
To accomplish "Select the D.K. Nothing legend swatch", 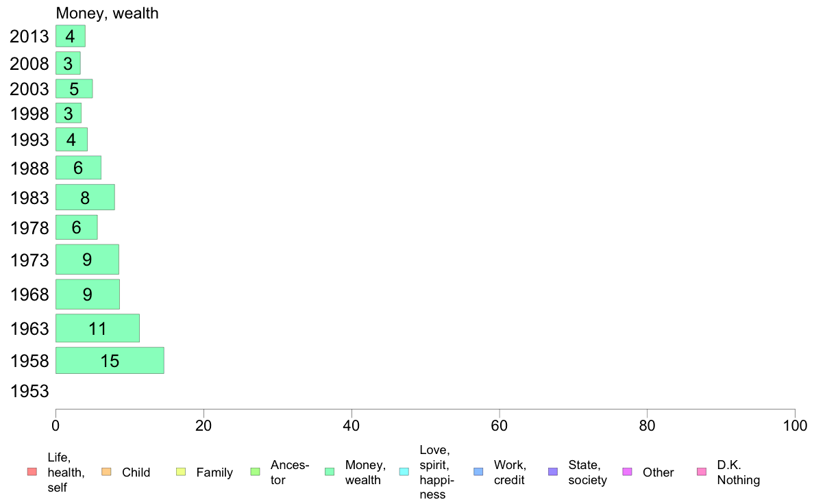I will click(x=702, y=472).
